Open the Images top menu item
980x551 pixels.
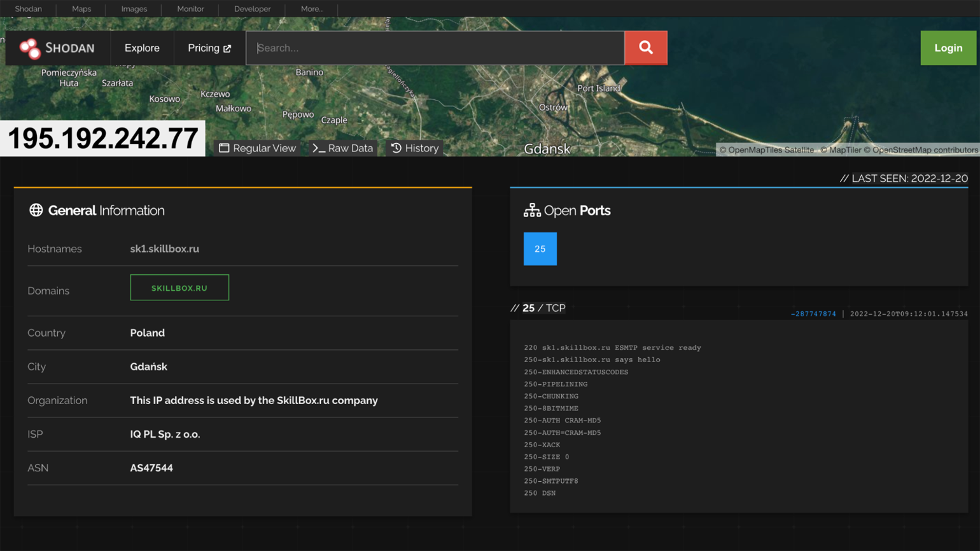tap(134, 9)
